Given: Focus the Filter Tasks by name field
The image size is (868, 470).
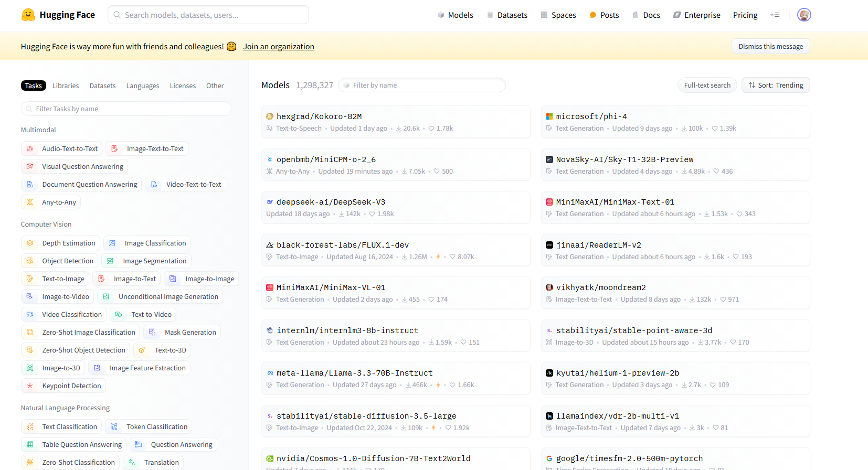Looking at the screenshot, I should (126, 109).
